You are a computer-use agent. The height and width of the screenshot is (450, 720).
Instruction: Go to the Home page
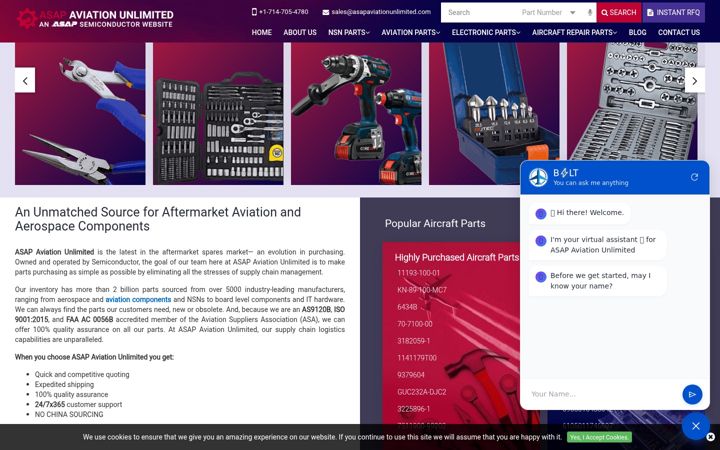click(x=262, y=33)
